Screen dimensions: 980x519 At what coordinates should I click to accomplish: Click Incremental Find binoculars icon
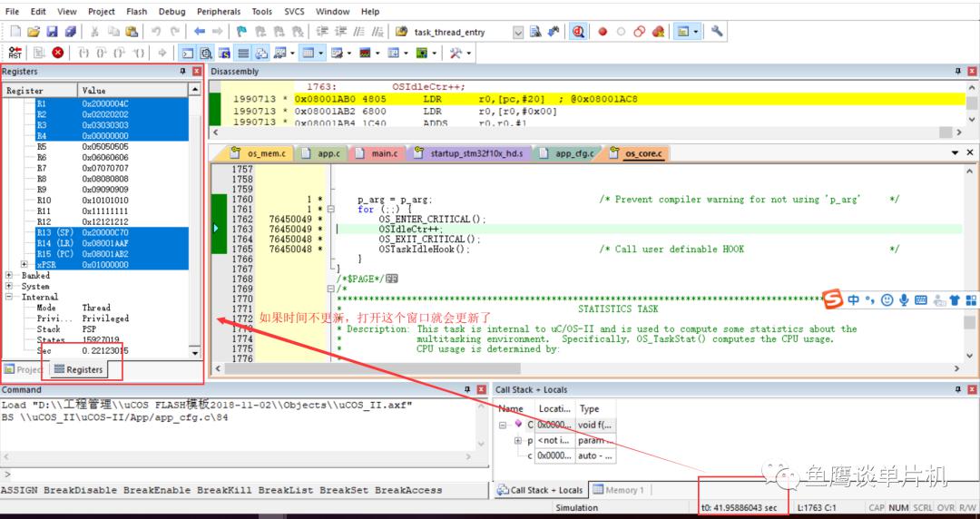[x=554, y=31]
